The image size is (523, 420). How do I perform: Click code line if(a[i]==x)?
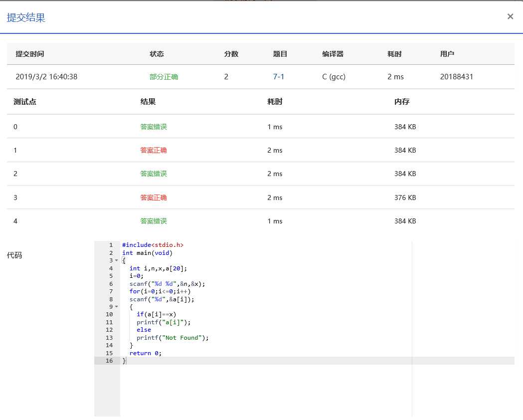pos(156,314)
